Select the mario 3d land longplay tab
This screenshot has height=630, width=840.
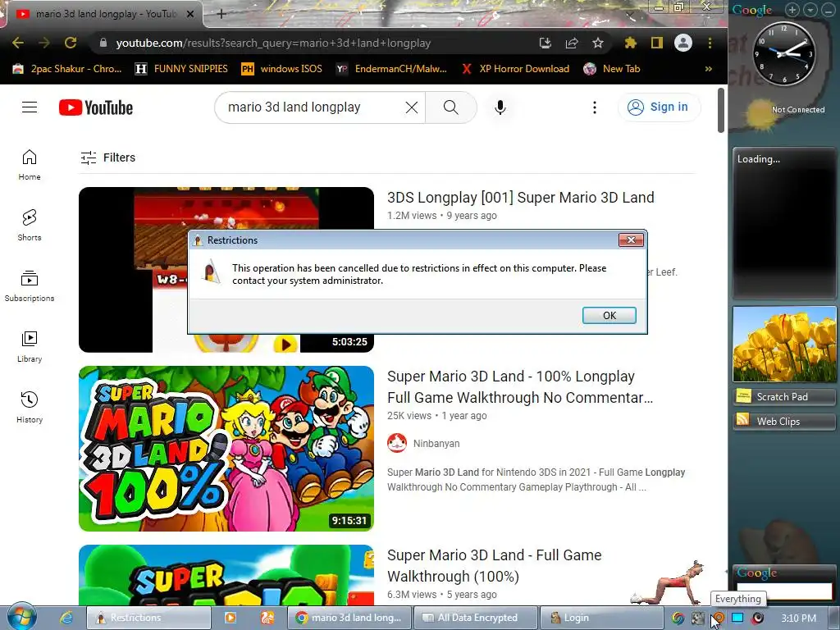[x=105, y=14]
